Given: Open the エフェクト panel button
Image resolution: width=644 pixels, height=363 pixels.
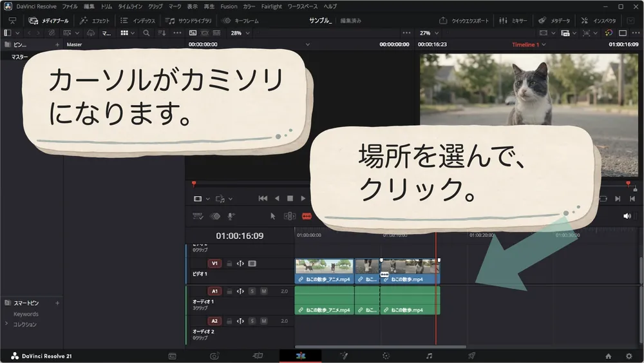Looking at the screenshot, I should pyautogui.click(x=95, y=21).
